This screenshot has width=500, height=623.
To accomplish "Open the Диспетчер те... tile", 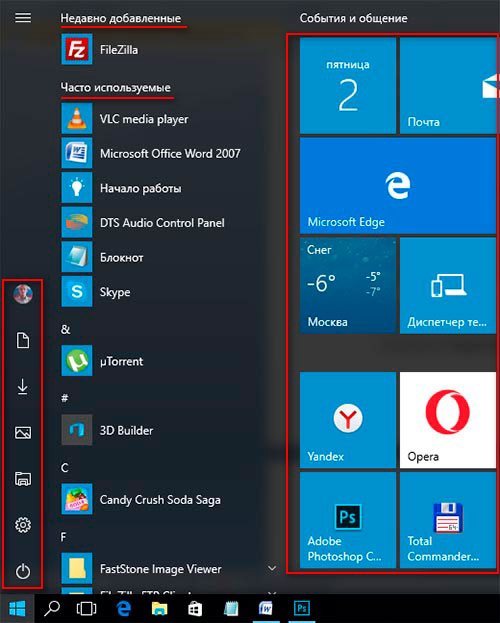I will (448, 286).
